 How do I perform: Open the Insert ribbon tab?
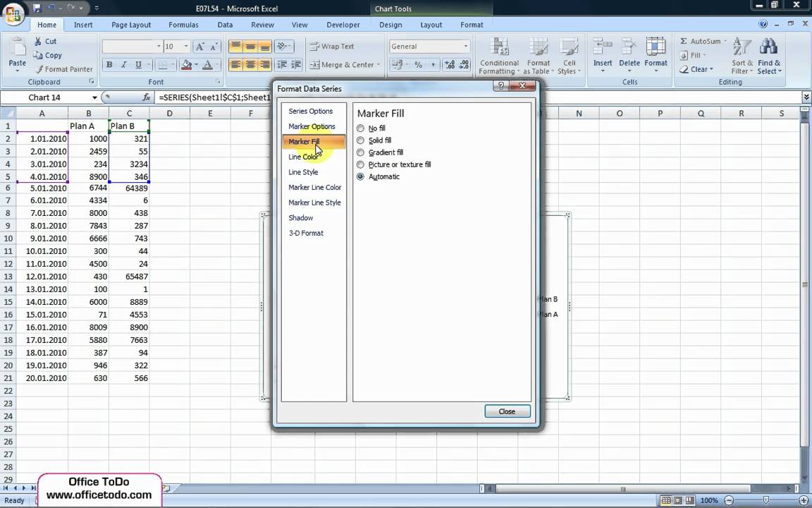pyautogui.click(x=83, y=25)
